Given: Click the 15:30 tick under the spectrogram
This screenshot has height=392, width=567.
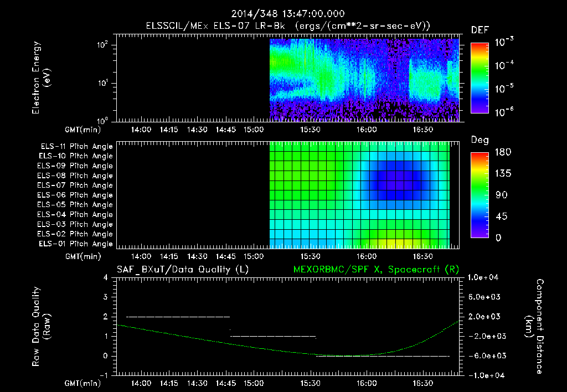Looking at the screenshot, I should 310,130.
